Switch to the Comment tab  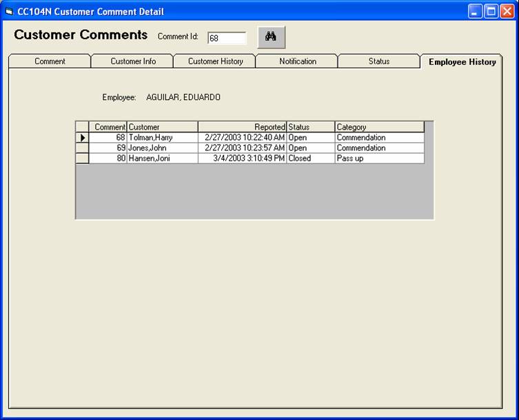(50, 61)
